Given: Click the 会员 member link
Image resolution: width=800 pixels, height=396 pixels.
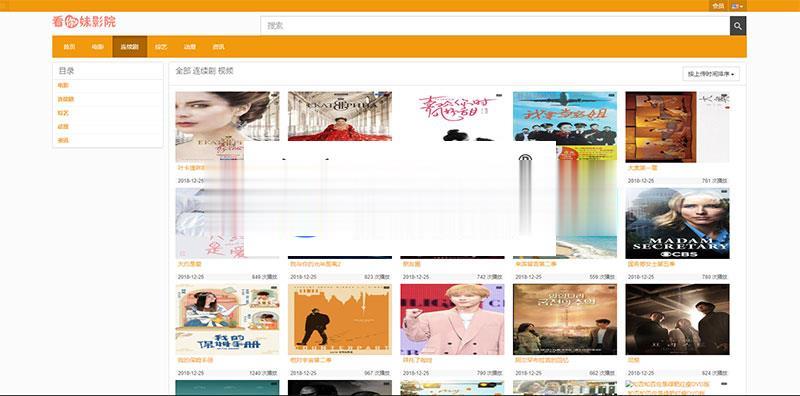Looking at the screenshot, I should [718, 6].
